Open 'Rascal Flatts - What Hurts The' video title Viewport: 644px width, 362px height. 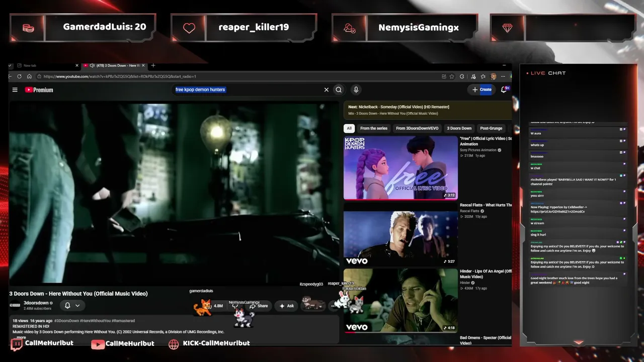[486, 205]
